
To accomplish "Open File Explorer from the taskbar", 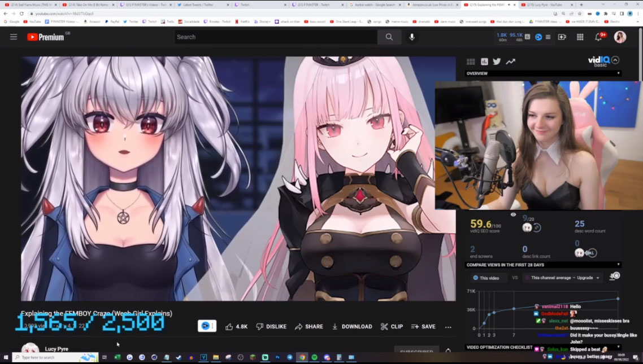I will [x=216, y=357].
